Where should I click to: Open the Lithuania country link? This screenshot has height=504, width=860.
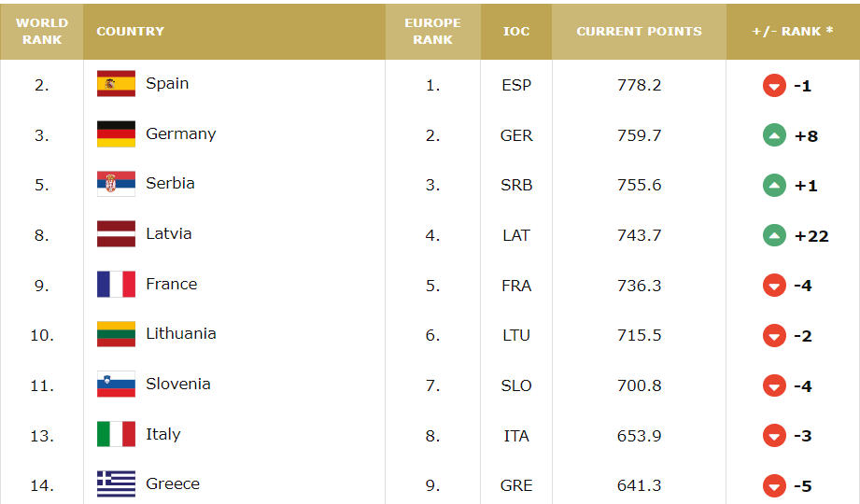click(181, 333)
